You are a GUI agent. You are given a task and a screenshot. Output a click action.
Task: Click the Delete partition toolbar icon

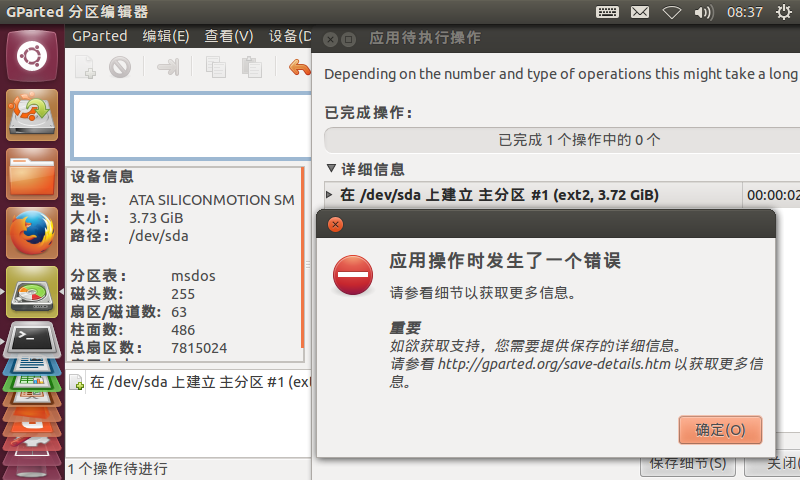(x=120, y=67)
